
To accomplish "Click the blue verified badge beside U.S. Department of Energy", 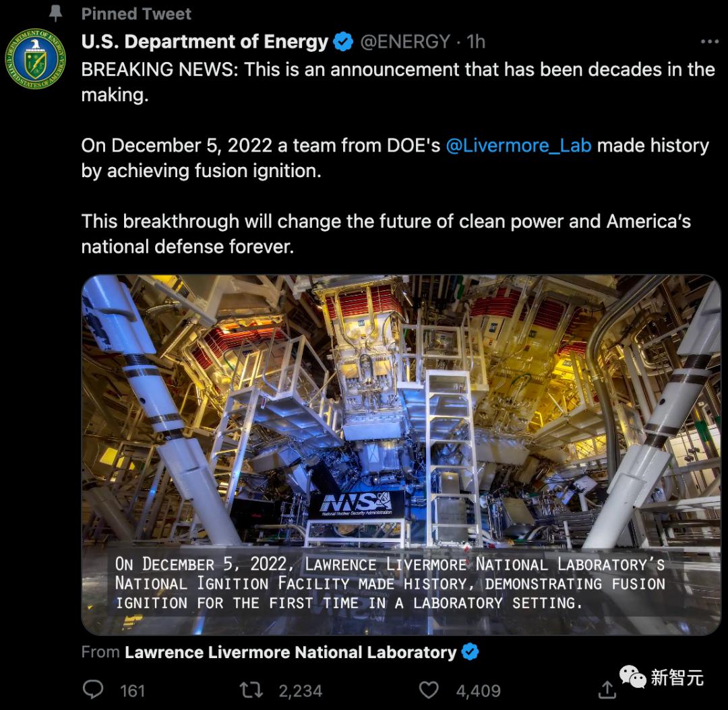I will [x=343, y=42].
